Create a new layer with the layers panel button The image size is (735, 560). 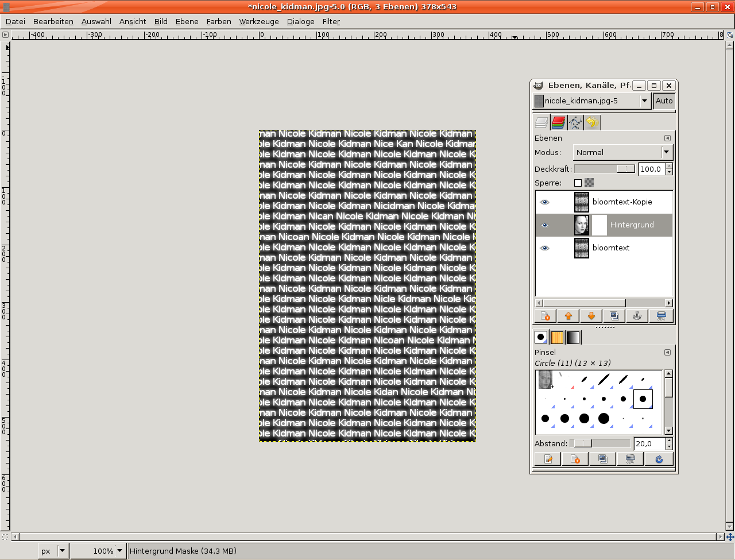[x=546, y=316]
